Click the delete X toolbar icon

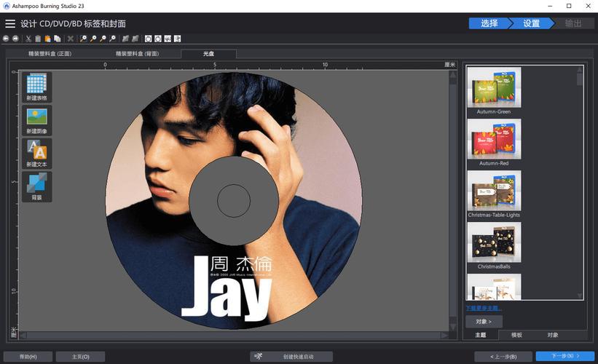71,39
